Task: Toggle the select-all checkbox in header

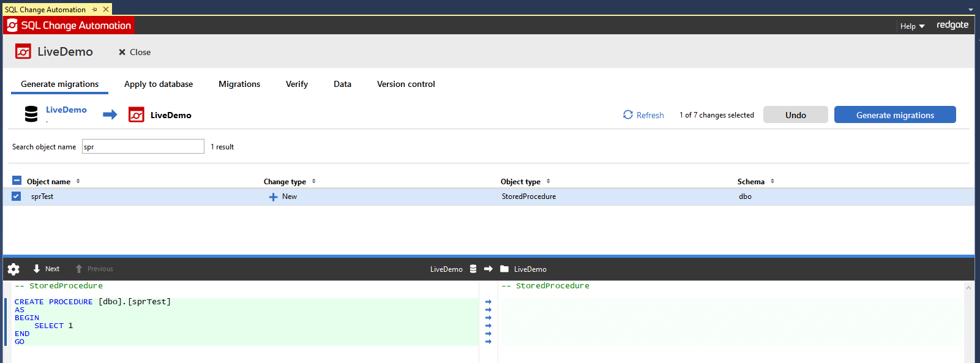Action: point(17,181)
